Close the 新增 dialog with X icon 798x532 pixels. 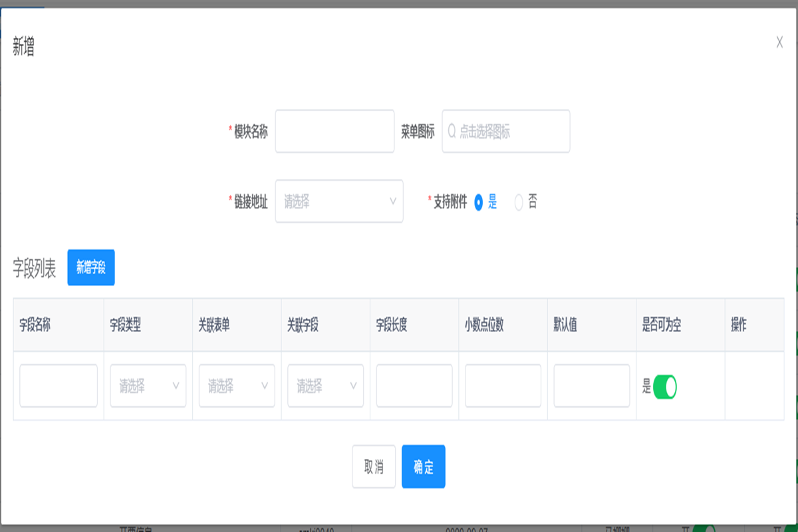[779, 43]
